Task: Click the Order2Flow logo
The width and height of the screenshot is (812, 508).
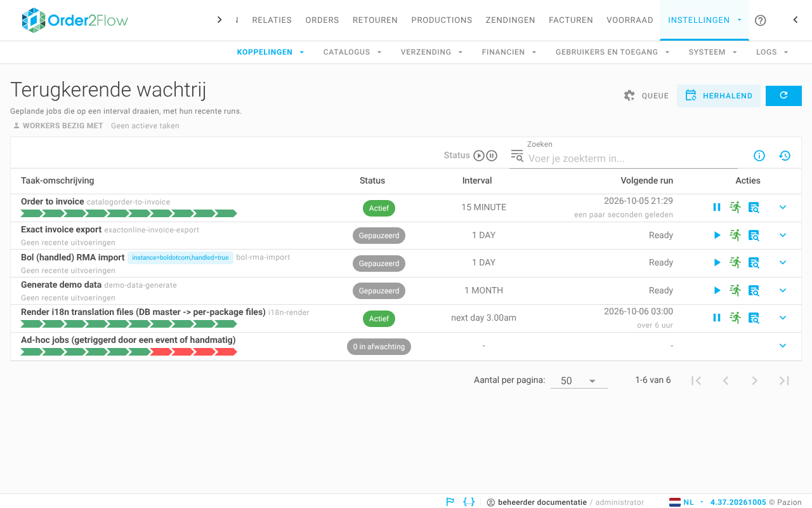Action: pyautogui.click(x=74, y=20)
